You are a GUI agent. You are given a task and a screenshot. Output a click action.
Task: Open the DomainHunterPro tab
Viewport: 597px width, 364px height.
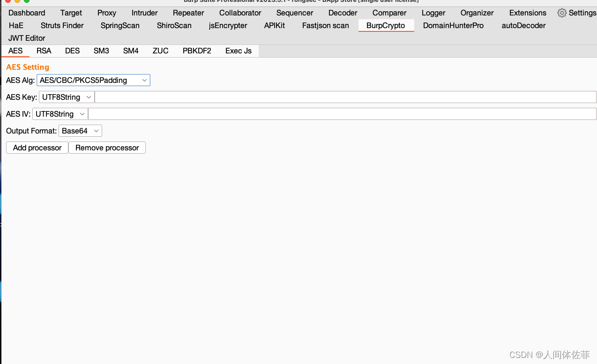pyautogui.click(x=453, y=25)
